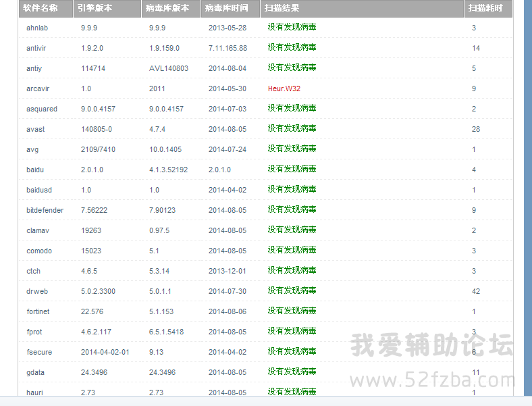Click antiy engine version 114714

point(93,69)
